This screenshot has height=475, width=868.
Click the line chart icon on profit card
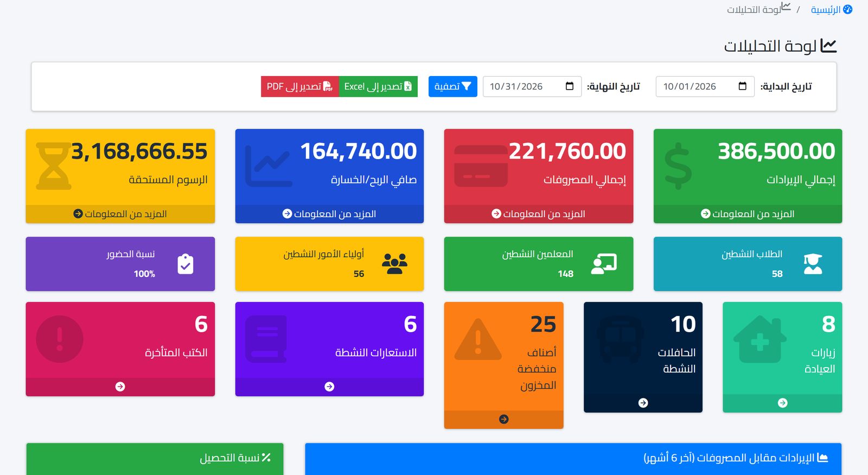(x=269, y=166)
